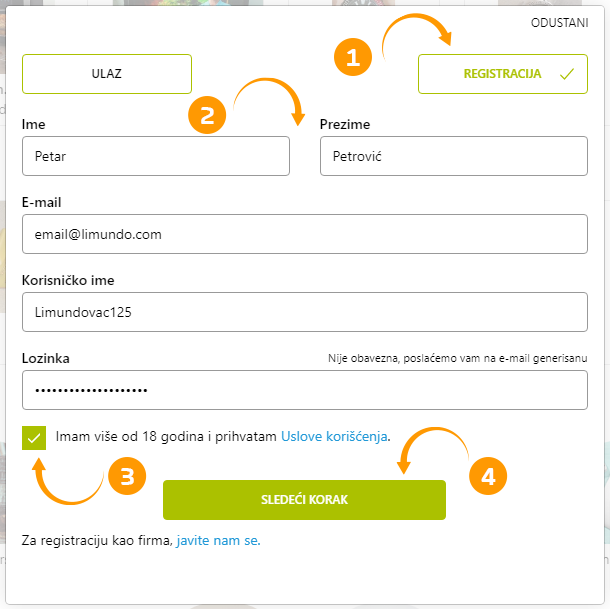
Task: Open the javite nam se link
Action: pyautogui.click(x=218, y=541)
